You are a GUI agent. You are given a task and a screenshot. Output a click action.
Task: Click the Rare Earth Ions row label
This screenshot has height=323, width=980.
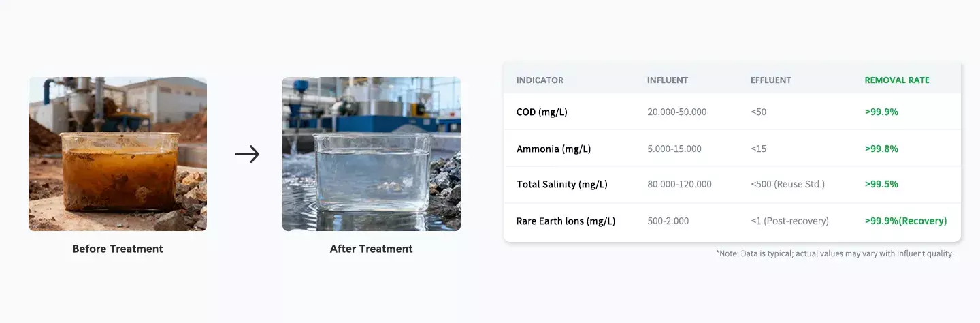(566, 221)
